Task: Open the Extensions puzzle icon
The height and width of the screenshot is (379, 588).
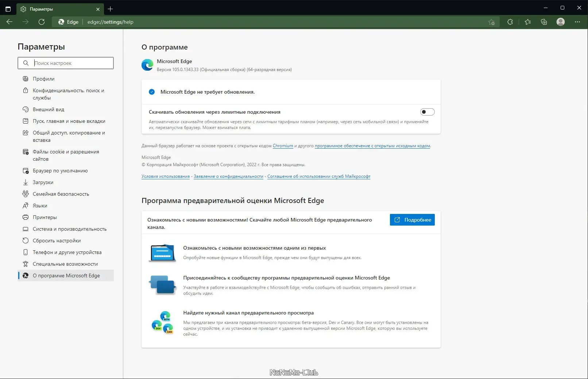Action: coord(510,22)
